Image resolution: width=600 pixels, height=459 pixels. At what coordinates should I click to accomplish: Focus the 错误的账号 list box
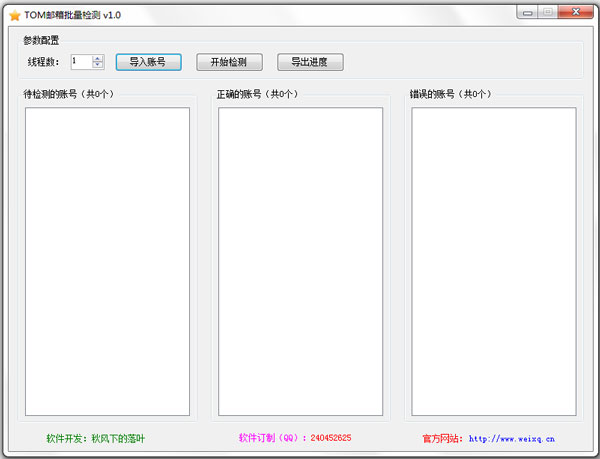493,261
